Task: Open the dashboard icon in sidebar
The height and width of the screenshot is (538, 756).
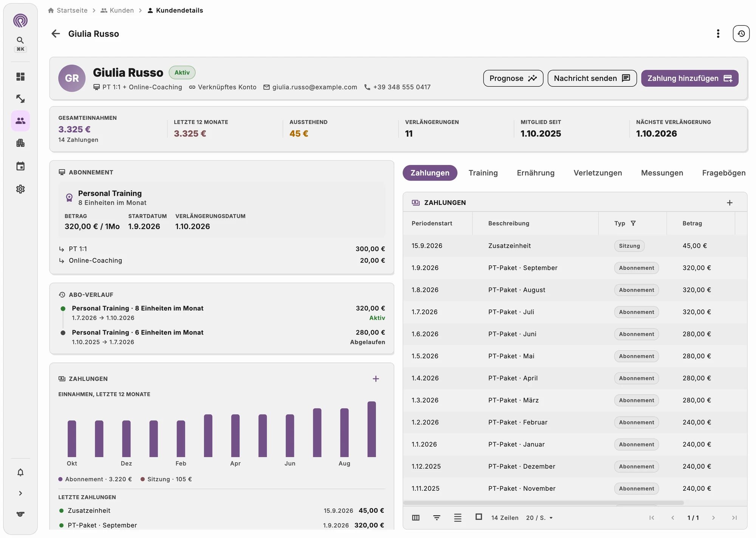Action: click(20, 77)
